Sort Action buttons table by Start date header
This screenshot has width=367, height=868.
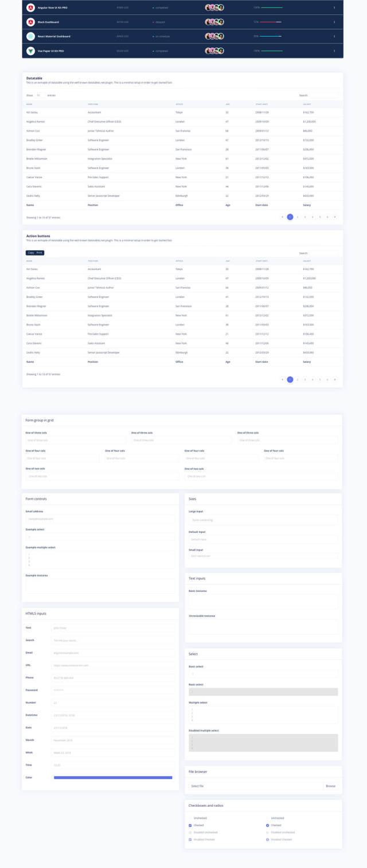[261, 261]
